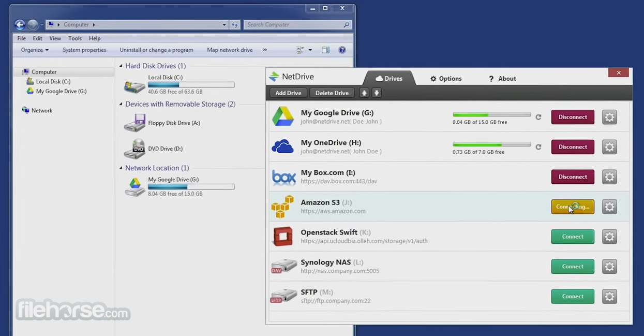Image resolution: width=644 pixels, height=336 pixels.
Task: Click My Google Drive storage bar in NetDrive
Action: pyautogui.click(x=491, y=114)
